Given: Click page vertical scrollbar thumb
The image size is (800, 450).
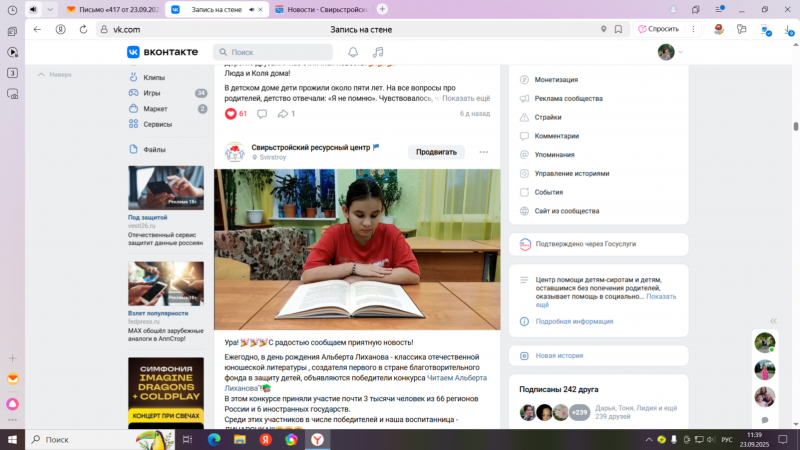Looking at the screenshot, I should (795, 126).
